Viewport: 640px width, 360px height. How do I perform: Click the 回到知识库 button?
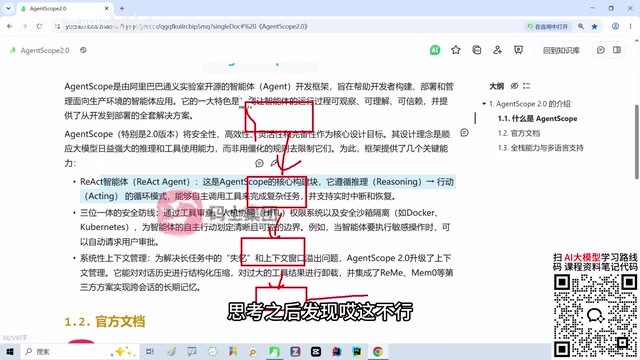(x=561, y=50)
